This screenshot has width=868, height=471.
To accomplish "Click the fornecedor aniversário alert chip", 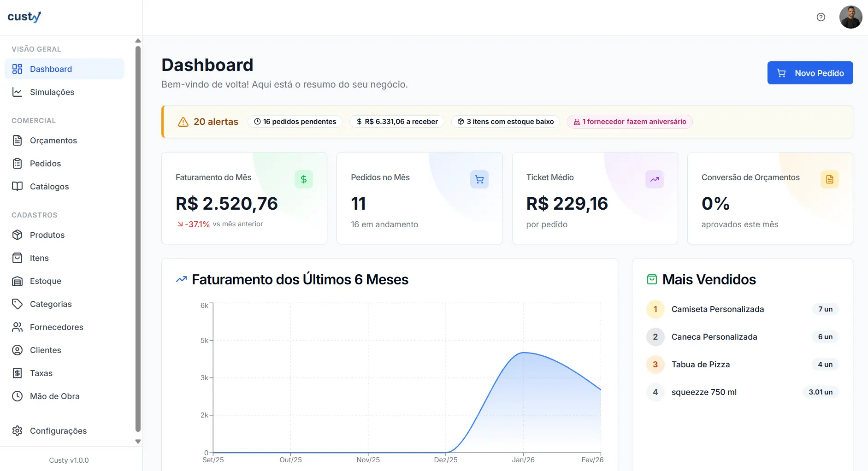I will pyautogui.click(x=629, y=121).
